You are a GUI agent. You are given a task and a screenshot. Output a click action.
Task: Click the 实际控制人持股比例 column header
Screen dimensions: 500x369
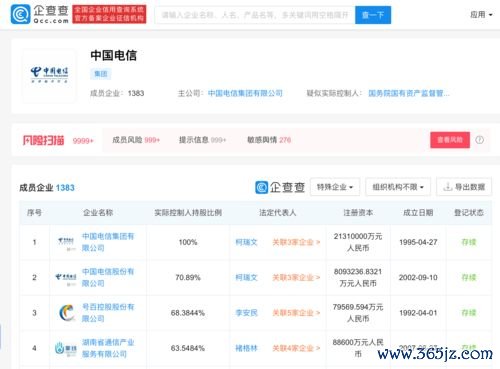(x=188, y=213)
